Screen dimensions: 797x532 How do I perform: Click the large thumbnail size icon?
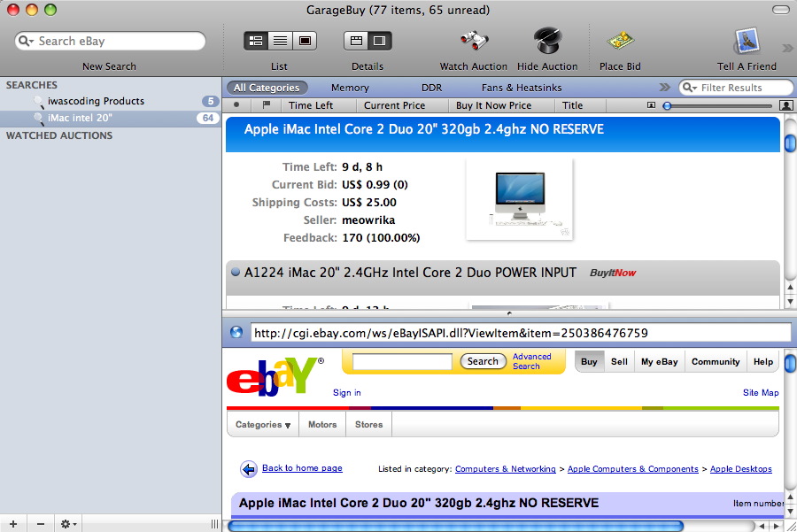click(785, 105)
